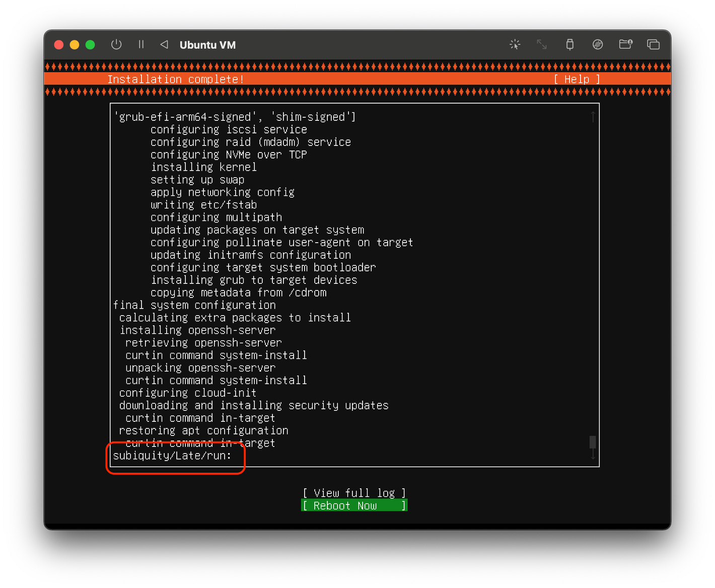Click 'downloading and installing security updates' line
The height and width of the screenshot is (588, 715).
pyautogui.click(x=254, y=405)
